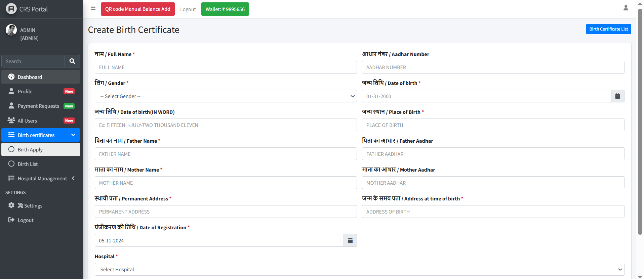Click the CRS Portal logo
This screenshot has height=279, width=644.
coord(11,9)
